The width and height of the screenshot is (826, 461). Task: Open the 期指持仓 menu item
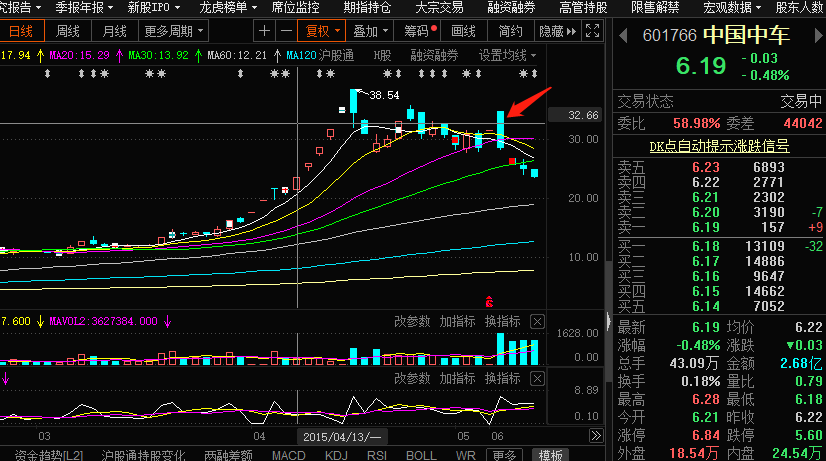pyautogui.click(x=367, y=7)
